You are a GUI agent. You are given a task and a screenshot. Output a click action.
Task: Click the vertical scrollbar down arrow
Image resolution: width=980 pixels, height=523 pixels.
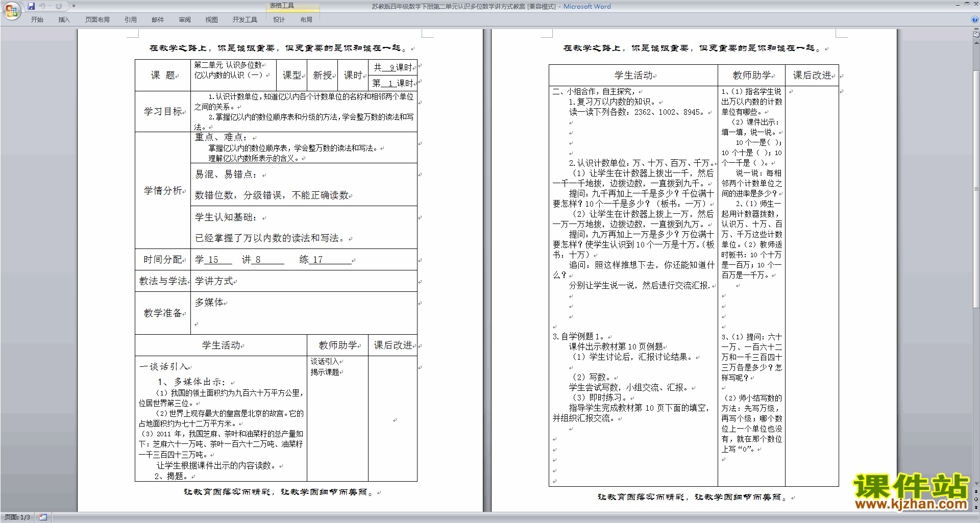pos(976,484)
